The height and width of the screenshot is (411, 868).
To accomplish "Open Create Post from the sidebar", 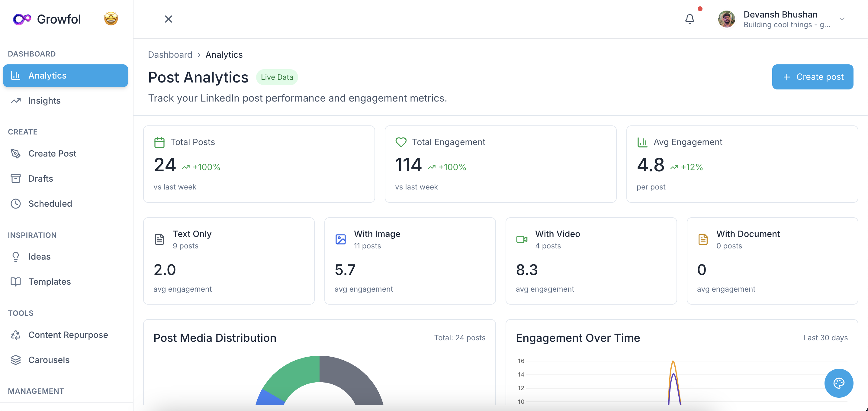I will [x=65, y=154].
